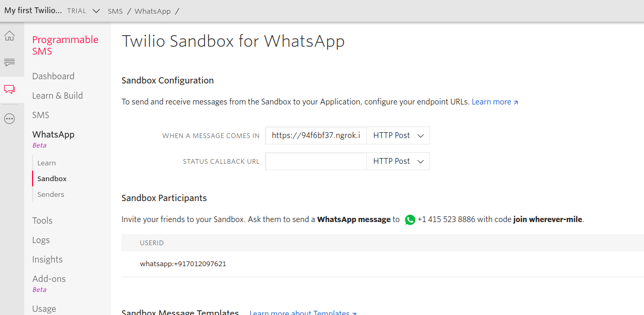Click the When a Message Comes In URL field

click(x=316, y=135)
